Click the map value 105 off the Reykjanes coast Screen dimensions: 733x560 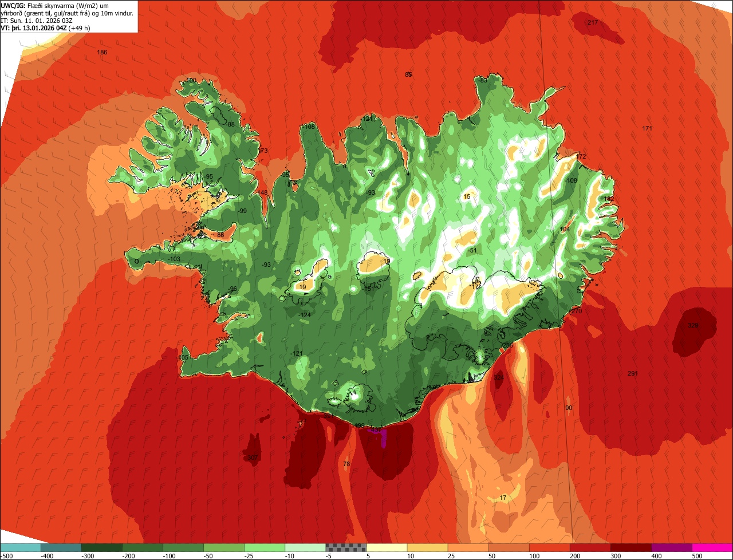183,357
